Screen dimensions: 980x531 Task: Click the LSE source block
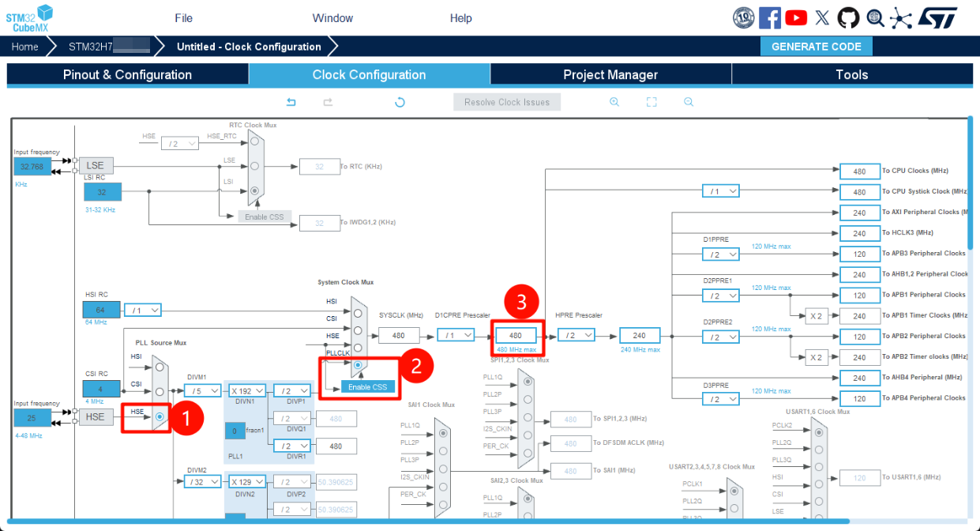click(x=96, y=166)
